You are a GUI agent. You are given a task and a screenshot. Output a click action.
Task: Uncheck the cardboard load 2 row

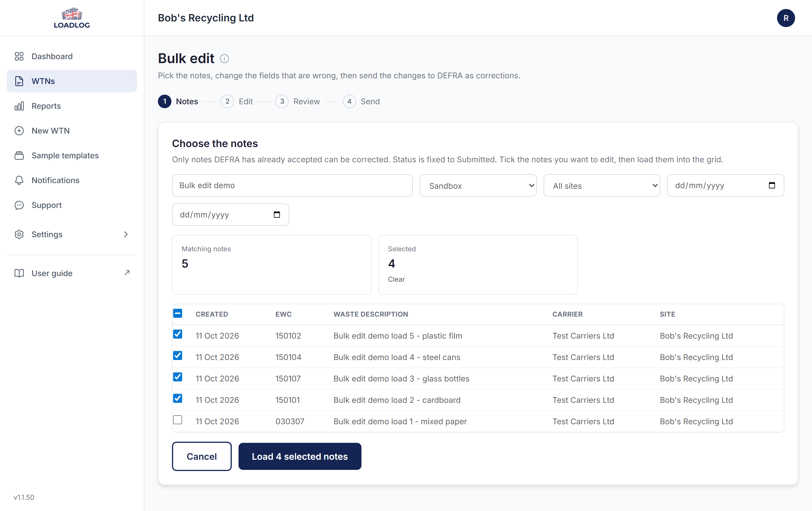click(178, 399)
